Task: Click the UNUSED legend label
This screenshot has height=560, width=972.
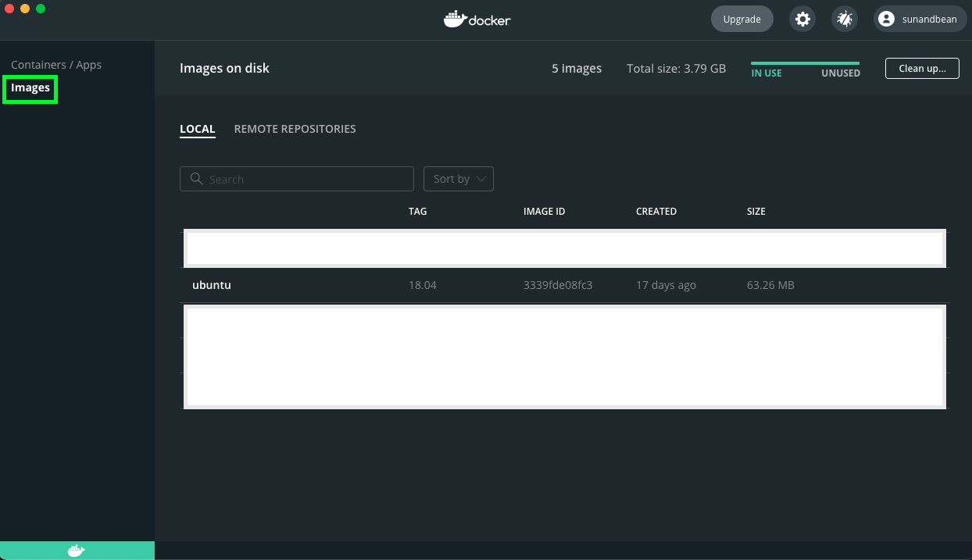Action: [x=841, y=73]
